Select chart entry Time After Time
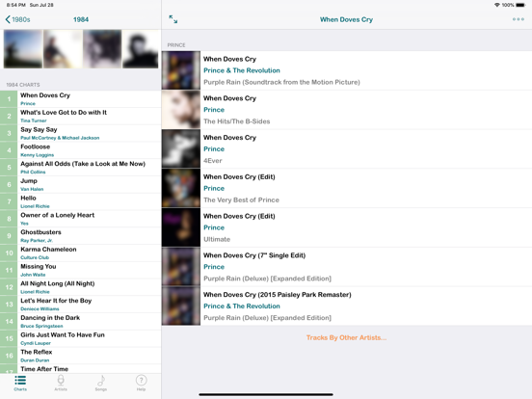The image size is (532, 399). [80, 369]
